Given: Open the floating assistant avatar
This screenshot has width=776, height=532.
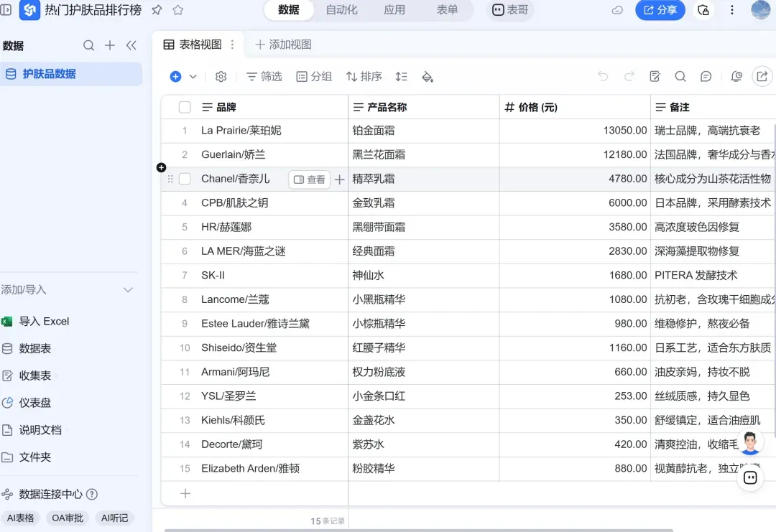Looking at the screenshot, I should [x=750, y=443].
